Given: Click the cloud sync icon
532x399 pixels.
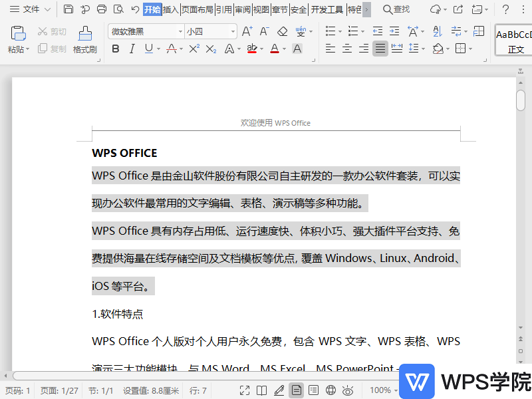Looking at the screenshot, I should coord(436,9).
